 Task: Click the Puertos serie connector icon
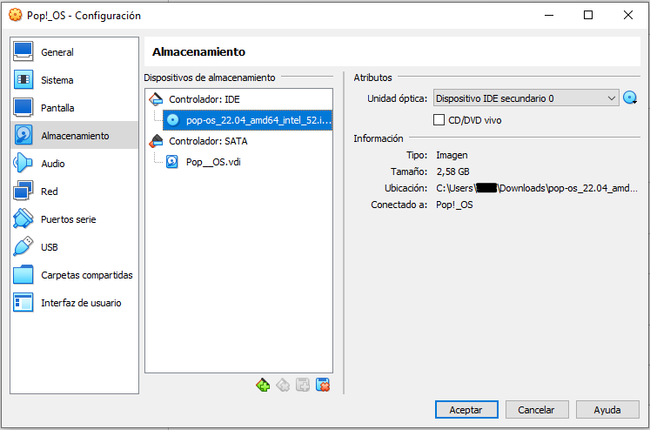pos(23,219)
